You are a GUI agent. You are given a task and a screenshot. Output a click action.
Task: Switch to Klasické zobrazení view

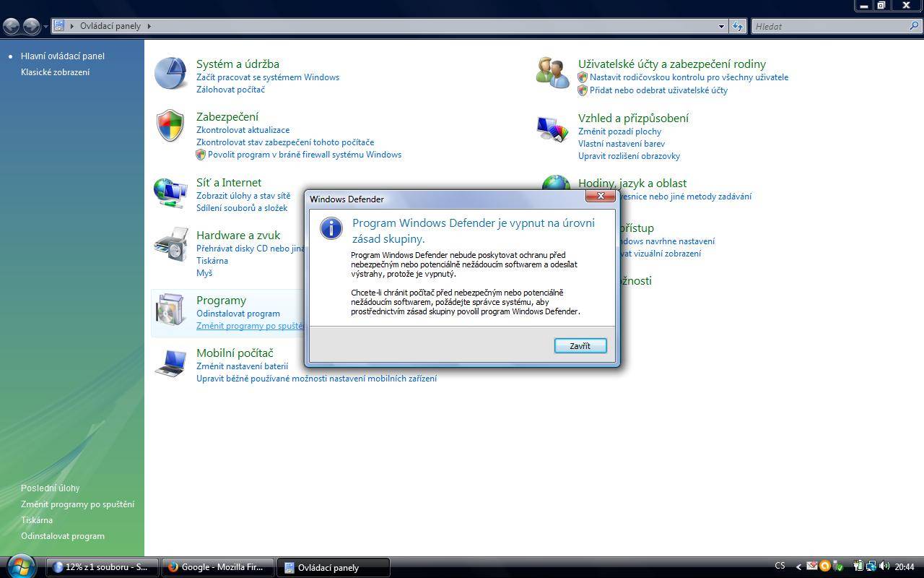56,72
